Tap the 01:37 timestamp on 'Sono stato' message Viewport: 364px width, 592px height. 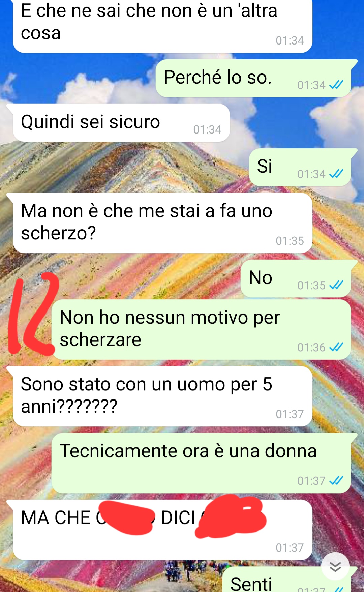point(290,414)
